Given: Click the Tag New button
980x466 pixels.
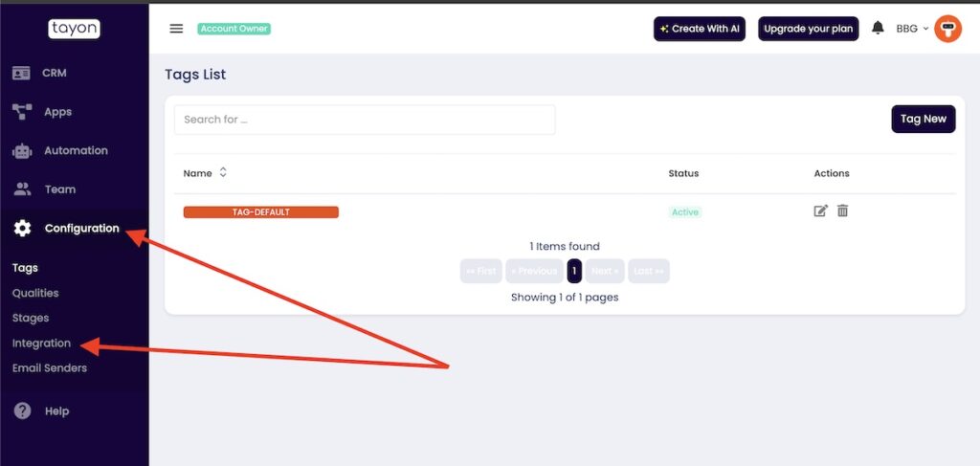Looking at the screenshot, I should [x=923, y=119].
